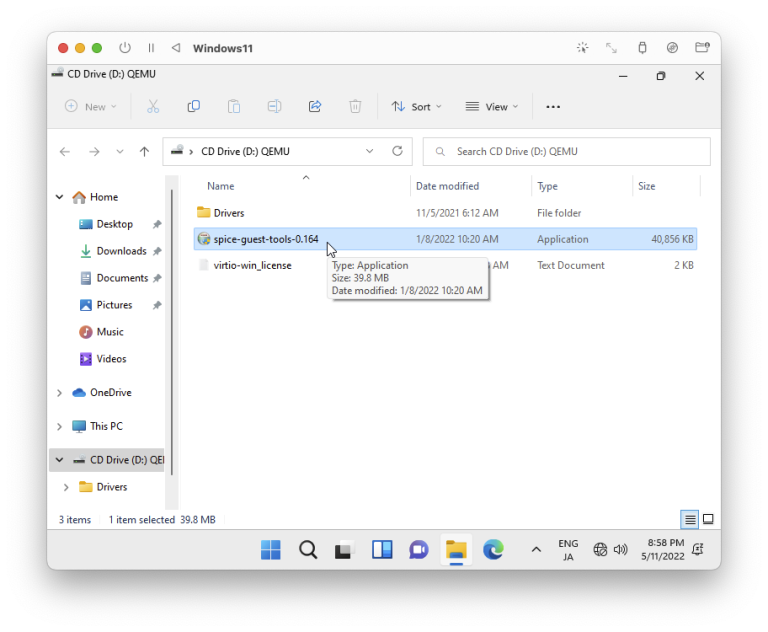
Task: Open the notifications icon in tray
Action: click(698, 550)
